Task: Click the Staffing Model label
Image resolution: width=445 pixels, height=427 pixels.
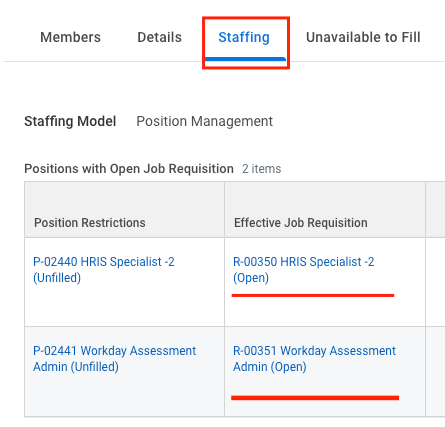Action: tap(70, 121)
